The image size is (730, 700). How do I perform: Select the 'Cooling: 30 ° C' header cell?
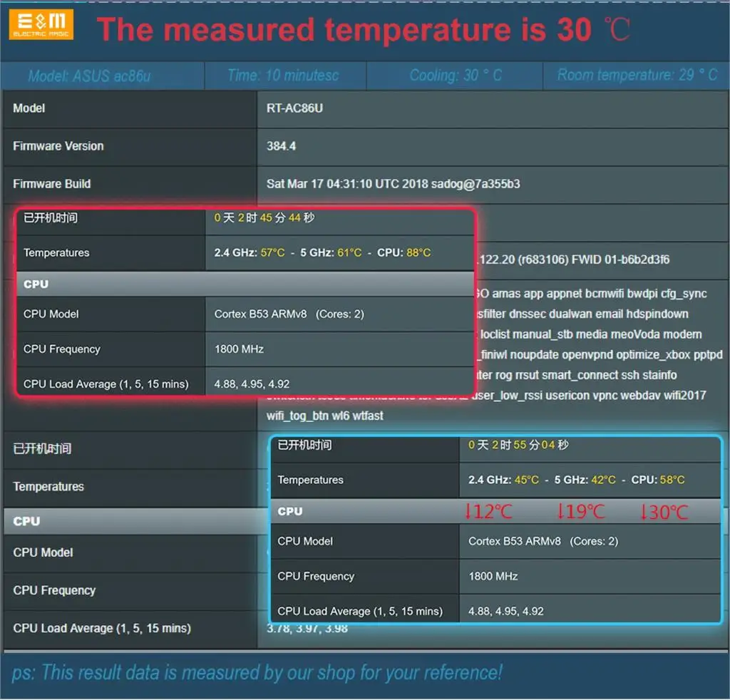[x=455, y=76]
